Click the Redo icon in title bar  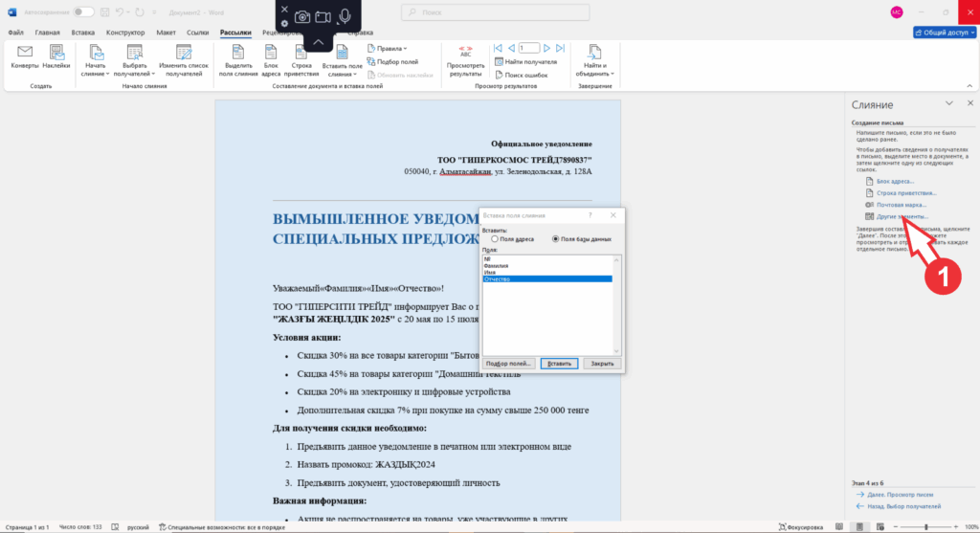pyautogui.click(x=140, y=12)
